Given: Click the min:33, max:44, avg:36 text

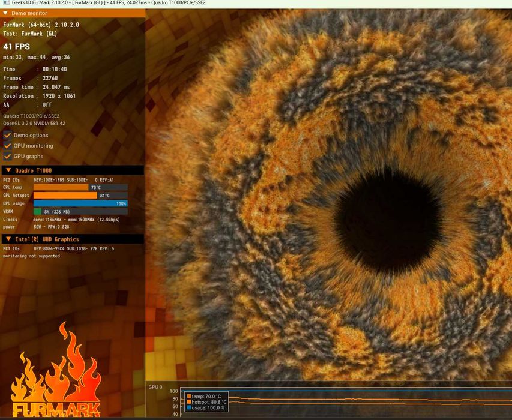Looking at the screenshot, I should click(36, 57).
